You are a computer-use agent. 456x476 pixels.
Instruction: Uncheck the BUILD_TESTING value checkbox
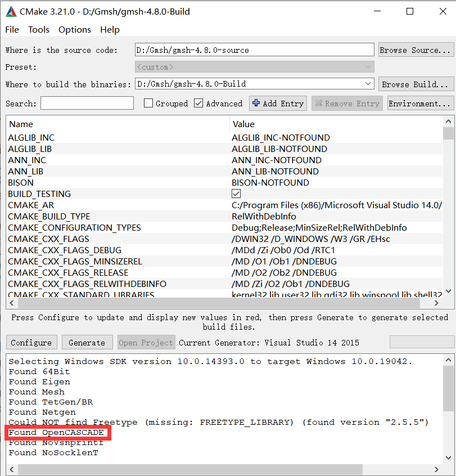coord(236,194)
